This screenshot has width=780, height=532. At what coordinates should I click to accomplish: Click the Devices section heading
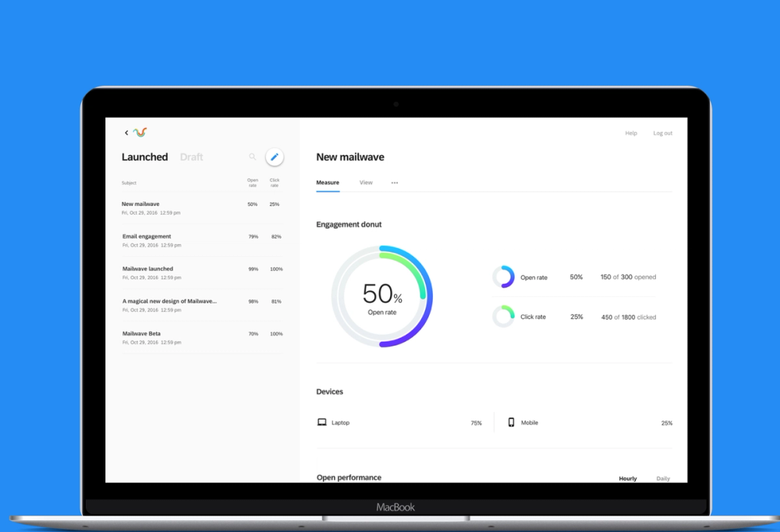point(329,392)
